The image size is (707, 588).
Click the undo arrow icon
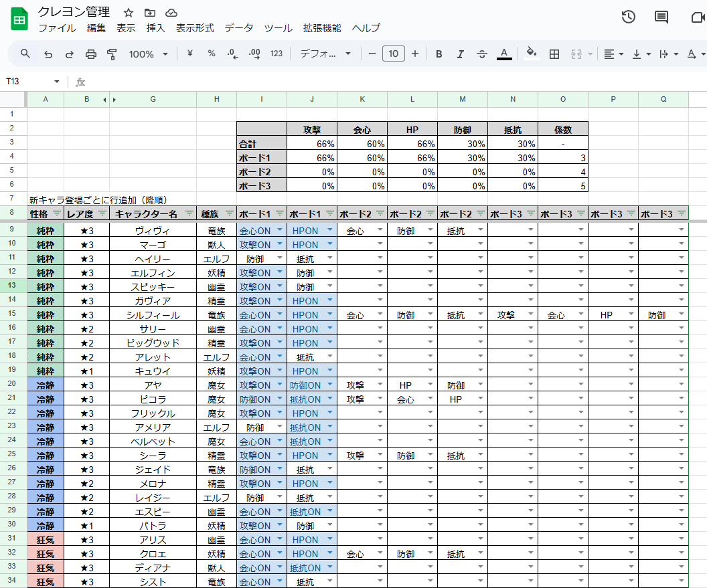coord(48,54)
